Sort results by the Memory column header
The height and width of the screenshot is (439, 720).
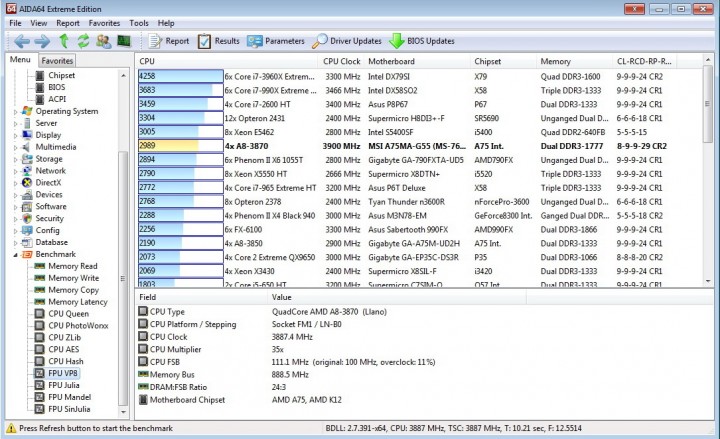pyautogui.click(x=574, y=61)
